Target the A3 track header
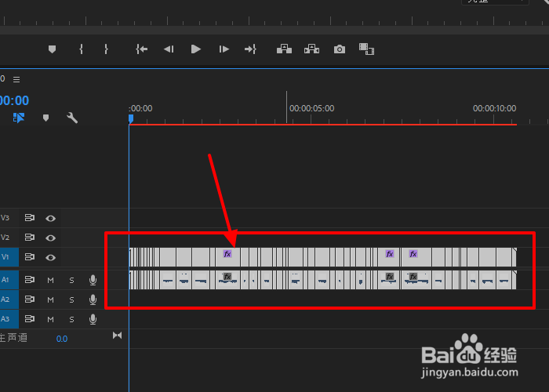 [x=9, y=319]
